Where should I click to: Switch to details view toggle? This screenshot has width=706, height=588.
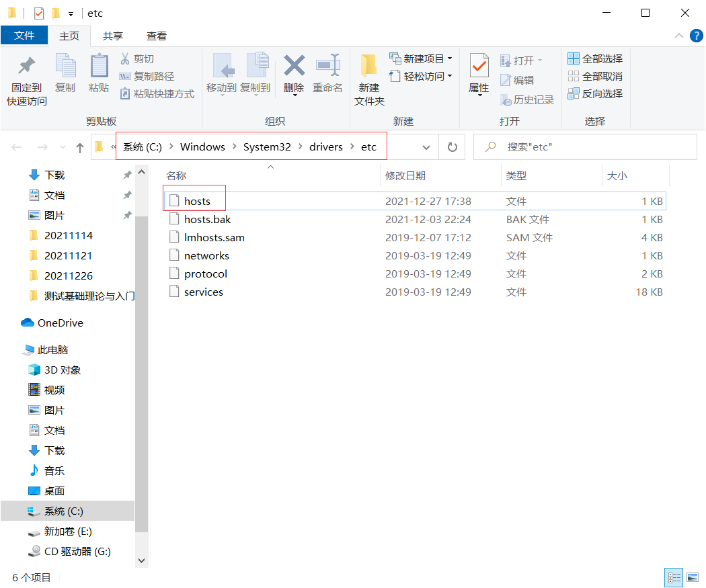(674, 577)
